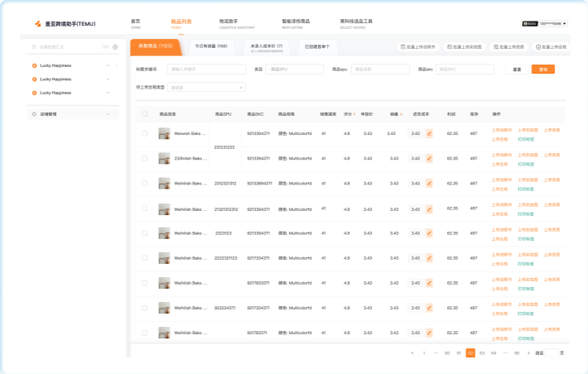
Task: Switch to the 今日有销量 (168) tab
Action: [211, 46]
